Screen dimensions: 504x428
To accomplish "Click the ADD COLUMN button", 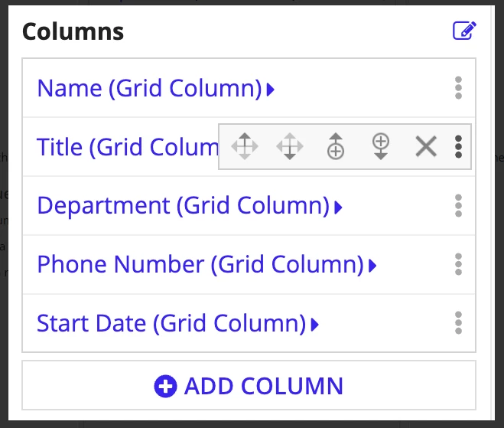I will (249, 386).
